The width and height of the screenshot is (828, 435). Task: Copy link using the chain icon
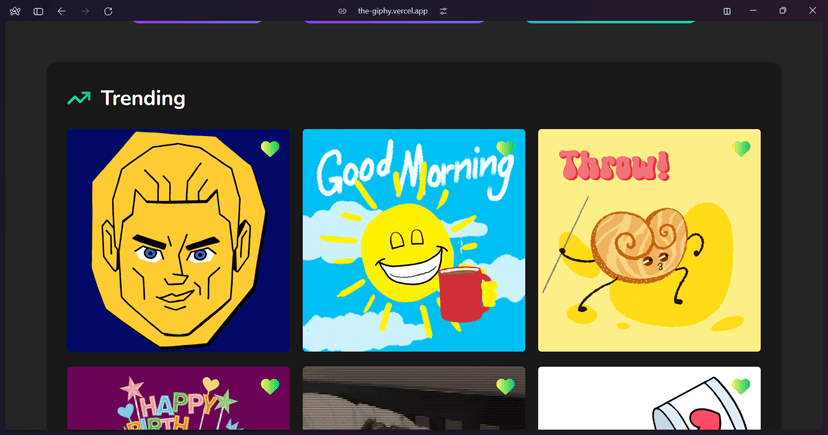342,11
